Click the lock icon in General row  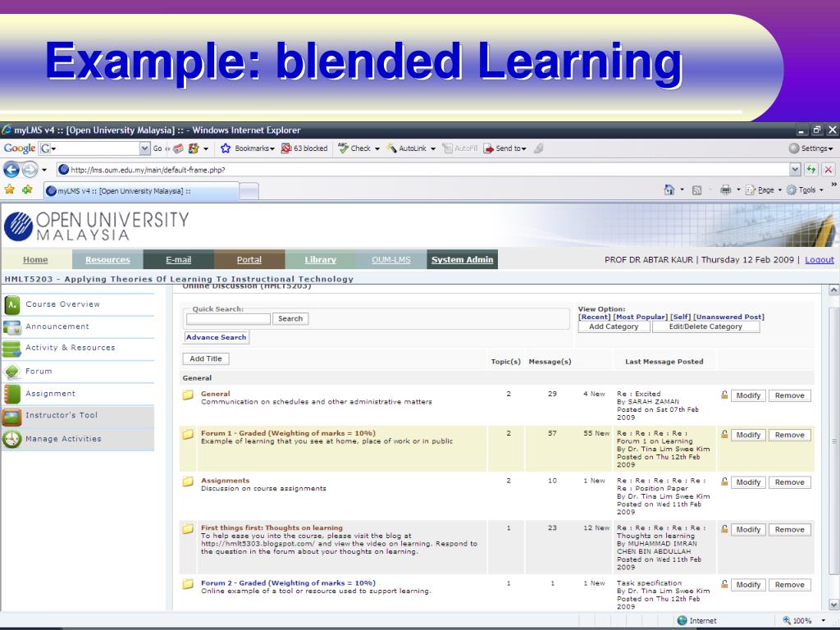click(x=724, y=395)
